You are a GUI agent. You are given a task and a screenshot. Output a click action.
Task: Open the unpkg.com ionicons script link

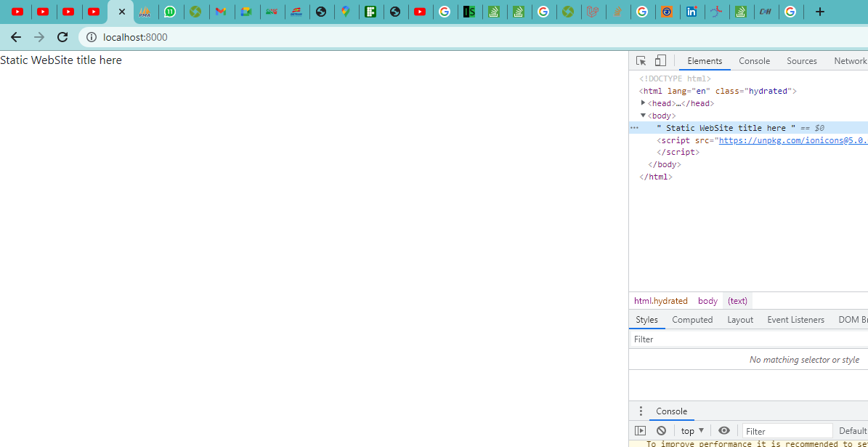point(792,140)
